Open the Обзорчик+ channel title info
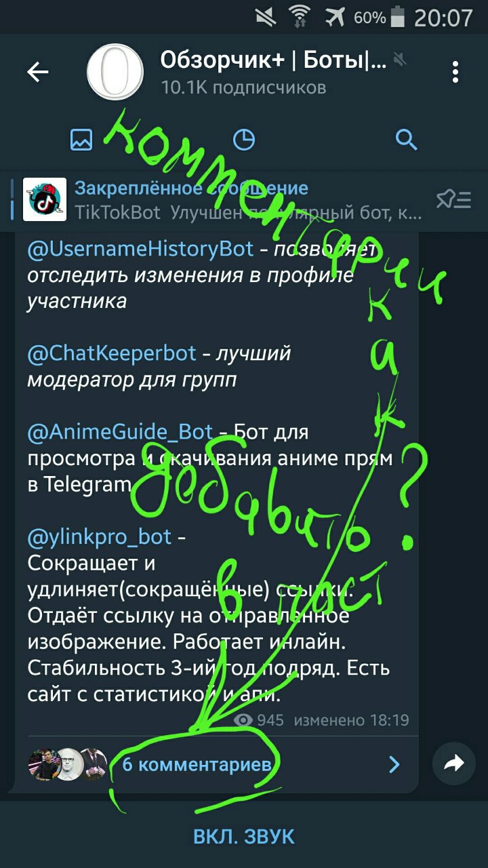 [273, 60]
